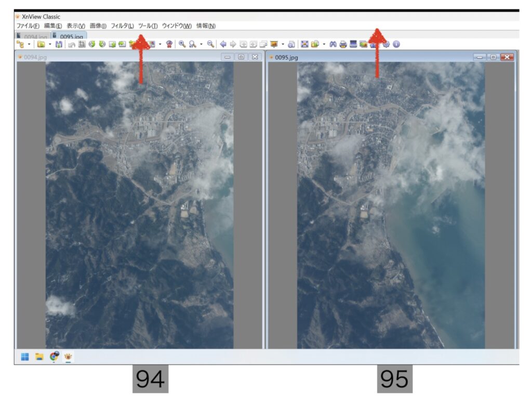Switch to the 0094.jpg tab
This screenshot has width=532, height=403.
coord(32,36)
